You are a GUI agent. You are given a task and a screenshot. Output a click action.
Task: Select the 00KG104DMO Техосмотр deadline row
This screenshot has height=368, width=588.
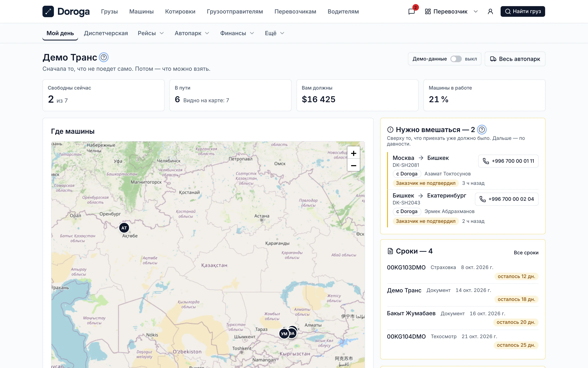463,341
